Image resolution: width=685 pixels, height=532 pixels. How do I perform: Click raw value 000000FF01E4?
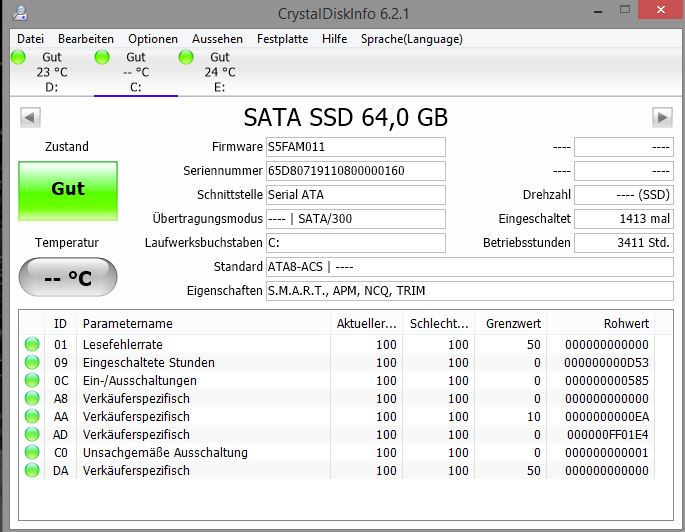pos(608,435)
